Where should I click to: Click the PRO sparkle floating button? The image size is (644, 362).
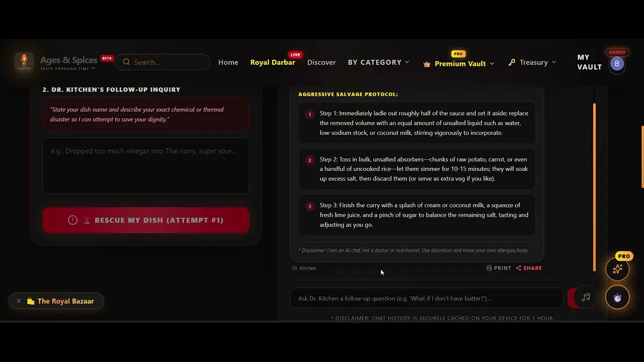click(617, 269)
